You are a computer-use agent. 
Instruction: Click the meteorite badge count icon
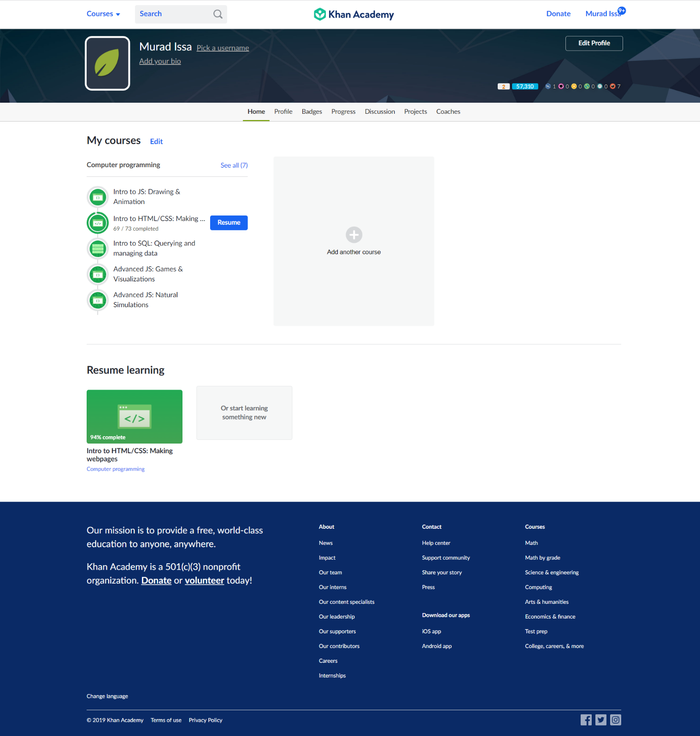tap(548, 86)
